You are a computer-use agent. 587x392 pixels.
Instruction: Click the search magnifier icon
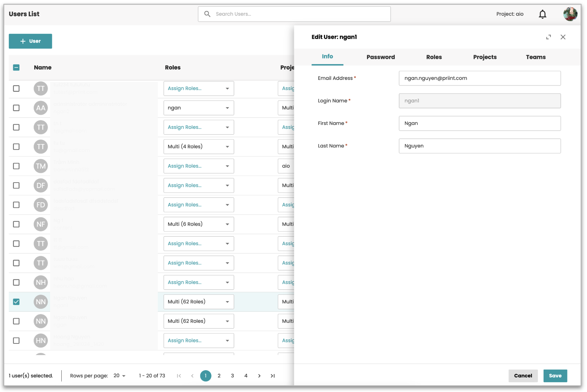click(x=207, y=14)
